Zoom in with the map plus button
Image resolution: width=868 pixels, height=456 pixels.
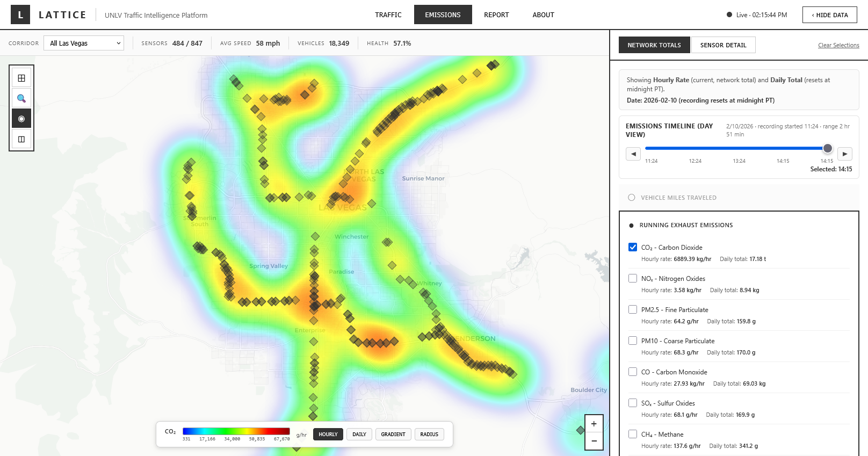594,424
